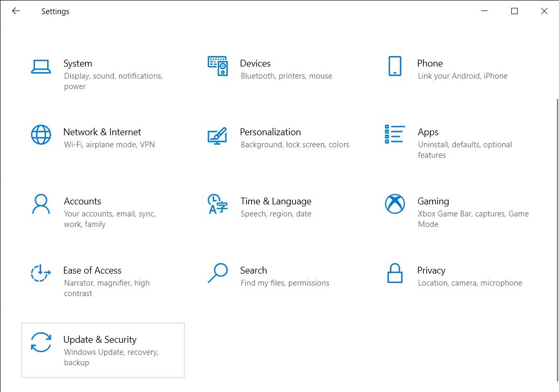Screen dimensions: 559x392
Task: Open the Phone settings heading
Action: [x=430, y=63]
